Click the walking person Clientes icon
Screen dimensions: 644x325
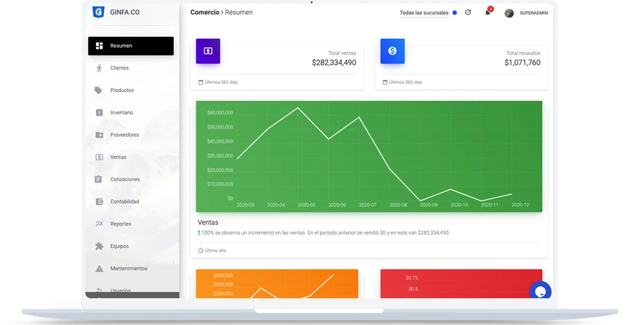click(x=99, y=68)
